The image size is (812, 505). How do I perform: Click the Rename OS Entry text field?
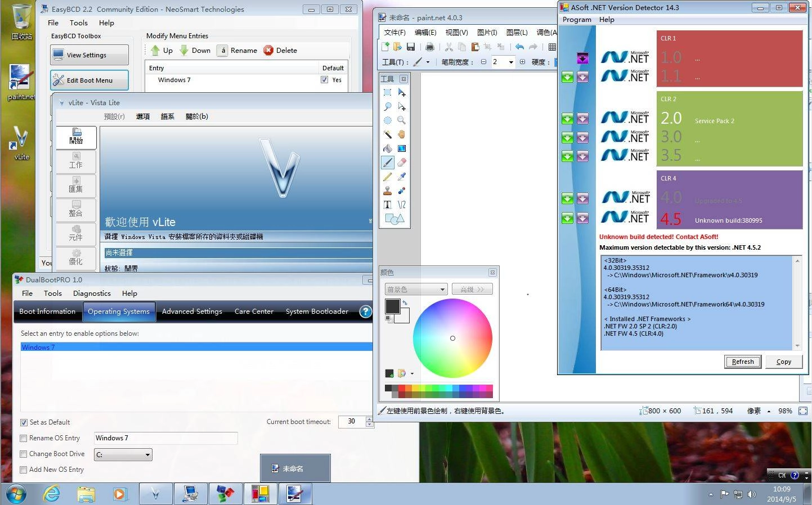click(165, 438)
